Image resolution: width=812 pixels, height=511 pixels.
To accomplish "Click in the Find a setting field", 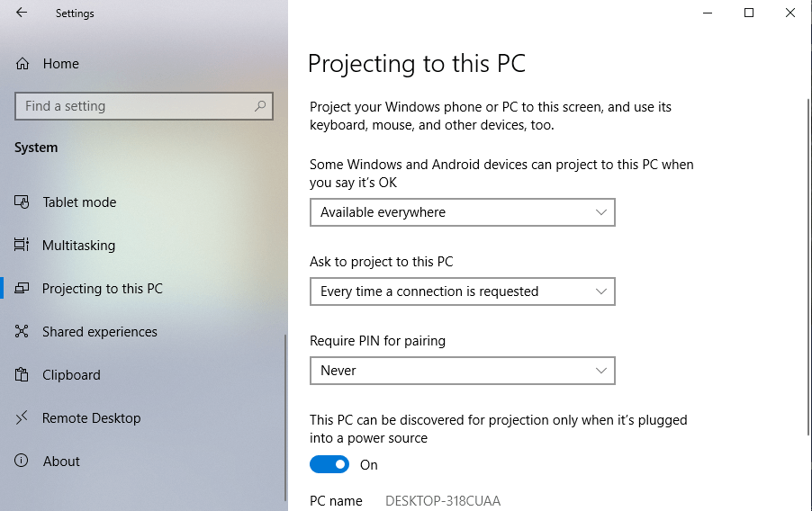I will (x=144, y=106).
